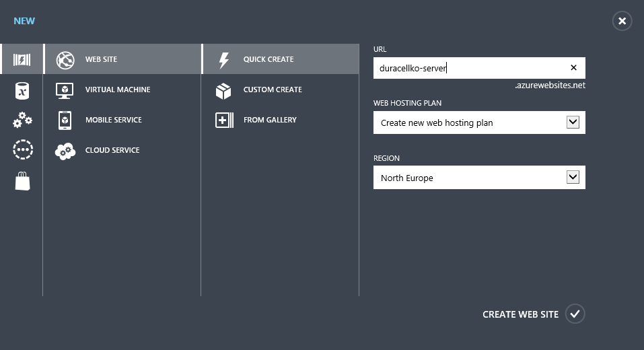Select the WEB SITE menu item
Image resolution: width=644 pixels, height=350 pixels.
(x=122, y=59)
